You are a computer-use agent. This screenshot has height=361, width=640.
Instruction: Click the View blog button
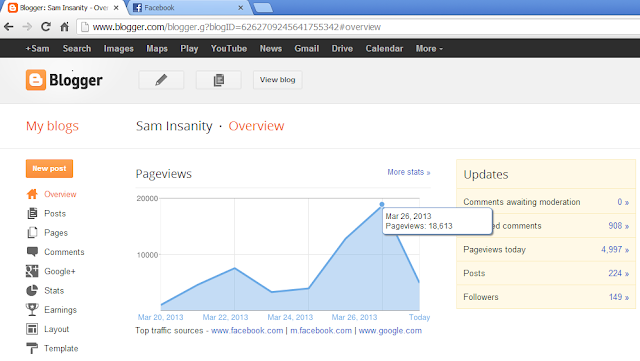click(278, 80)
